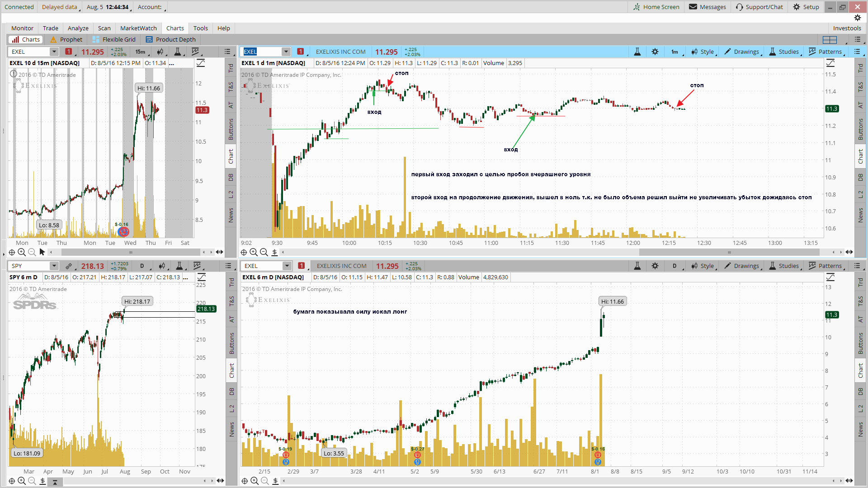Open the Trade tab
The image size is (868, 488).
coord(51,28)
